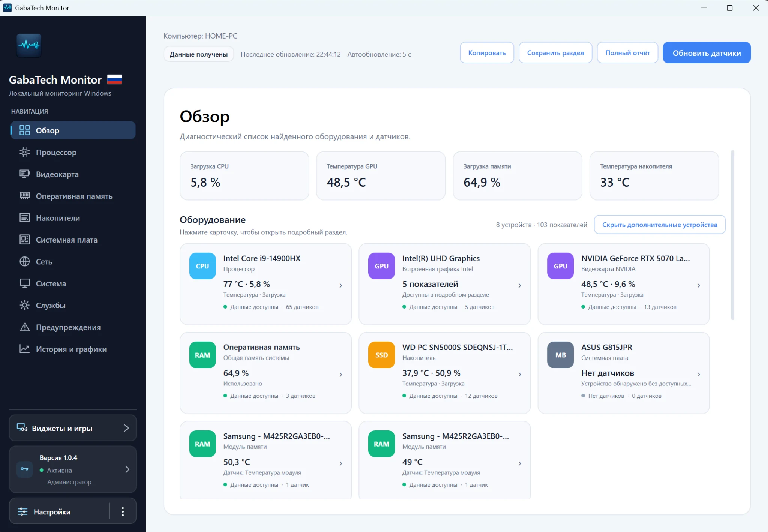The width and height of the screenshot is (768, 532).
Task: Click the Оперативная память module icon
Action: pos(24,196)
